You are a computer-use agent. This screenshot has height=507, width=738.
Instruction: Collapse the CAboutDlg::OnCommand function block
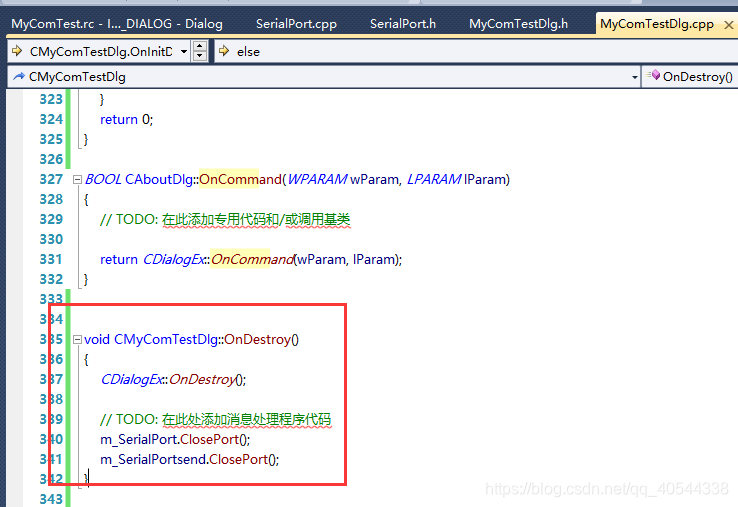click(x=78, y=179)
